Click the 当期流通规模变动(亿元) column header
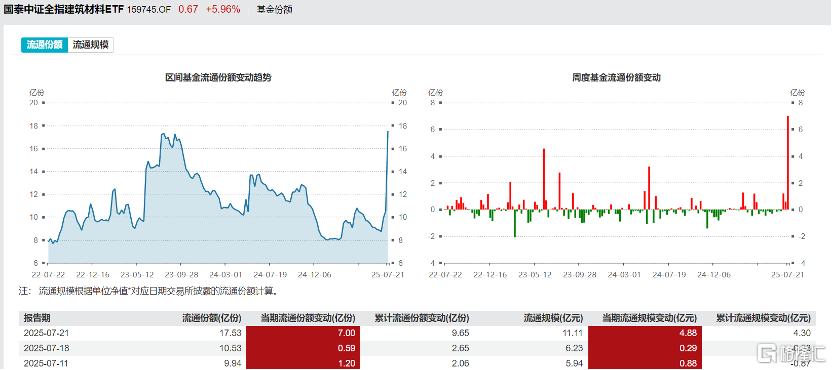Screen dimensions: 832x370 [x=649, y=318]
